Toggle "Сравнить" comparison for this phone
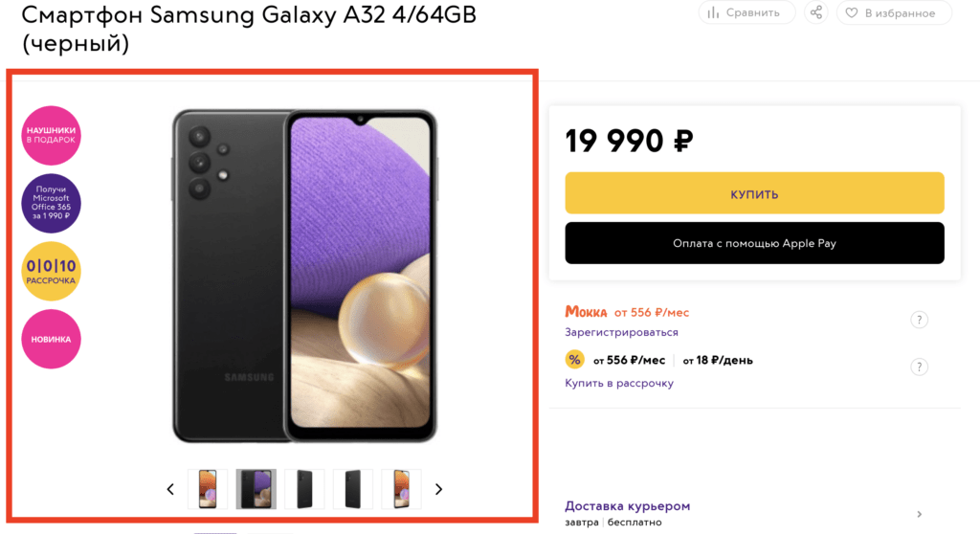Screen dimensions: 980x534 746,12
